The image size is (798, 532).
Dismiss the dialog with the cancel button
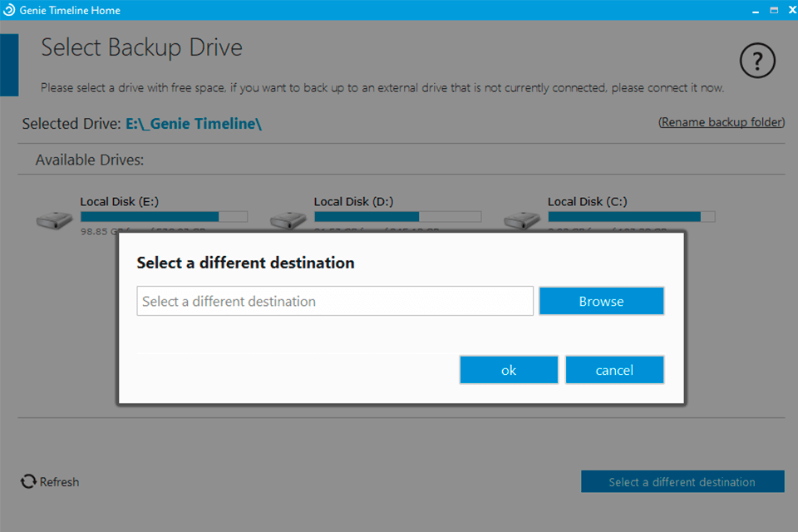click(614, 370)
